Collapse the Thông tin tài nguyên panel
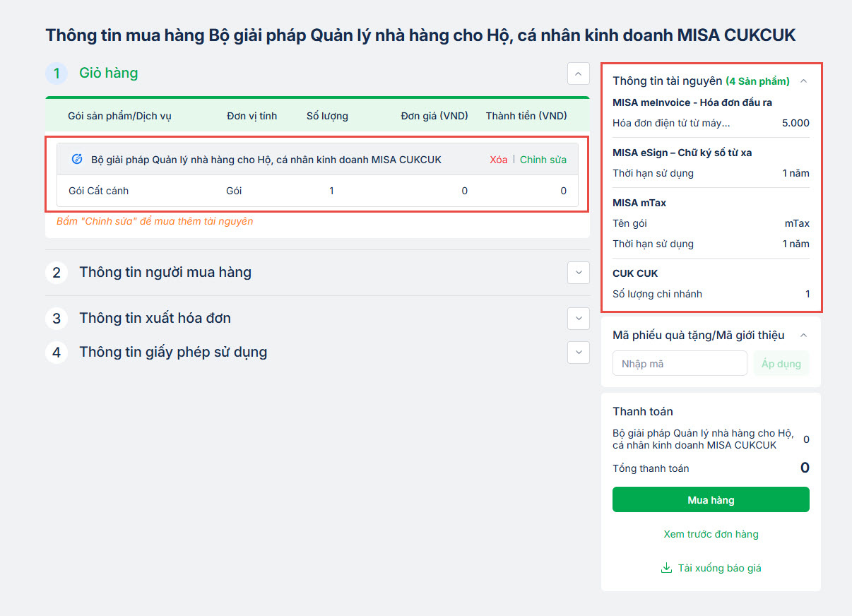Image resolution: width=852 pixels, height=616 pixels. pos(803,81)
